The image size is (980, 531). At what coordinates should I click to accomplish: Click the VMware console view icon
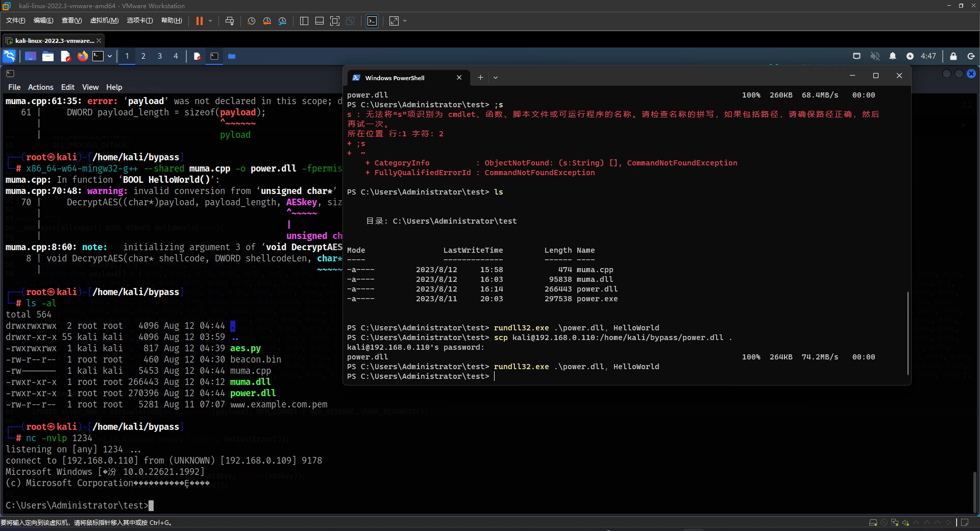(373, 21)
